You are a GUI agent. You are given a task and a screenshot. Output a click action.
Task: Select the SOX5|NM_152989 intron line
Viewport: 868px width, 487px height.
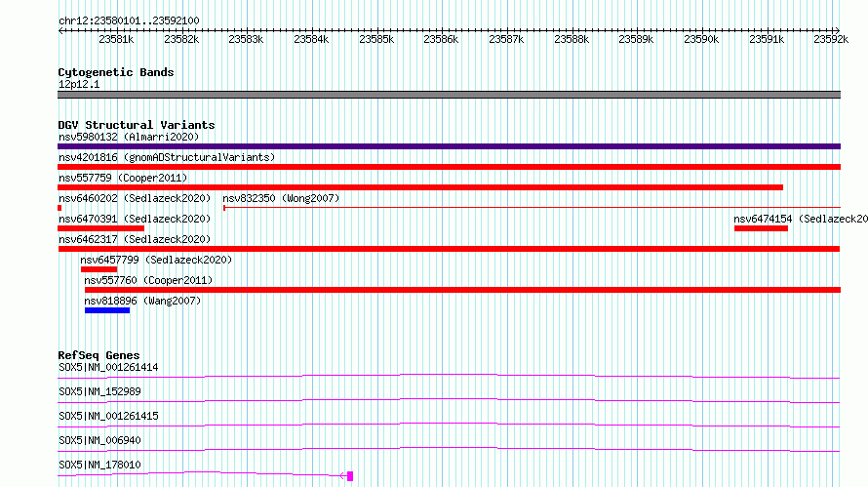(449, 400)
